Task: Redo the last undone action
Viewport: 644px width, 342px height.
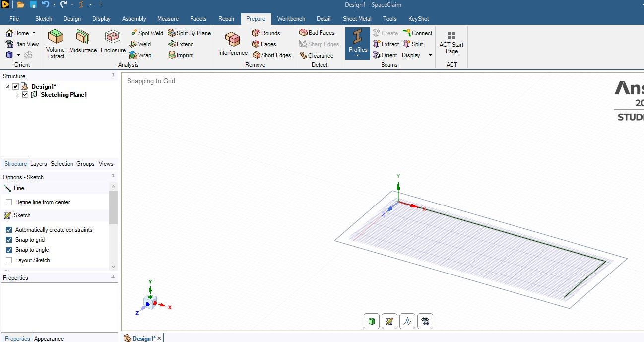Action: 63,5
